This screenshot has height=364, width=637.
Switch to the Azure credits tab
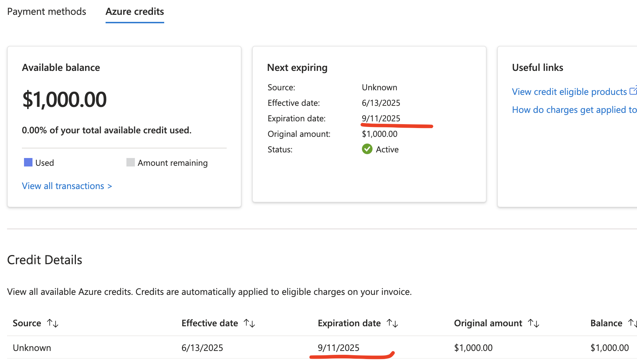pyautogui.click(x=135, y=11)
